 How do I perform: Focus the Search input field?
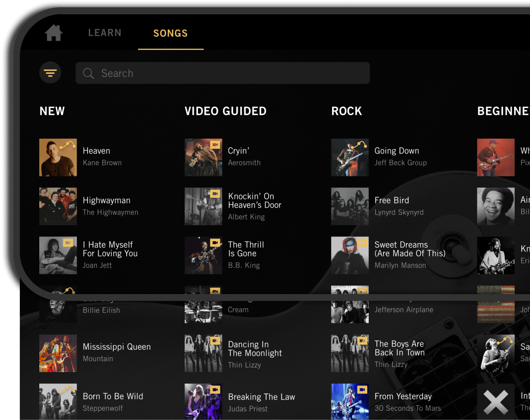coord(223,73)
